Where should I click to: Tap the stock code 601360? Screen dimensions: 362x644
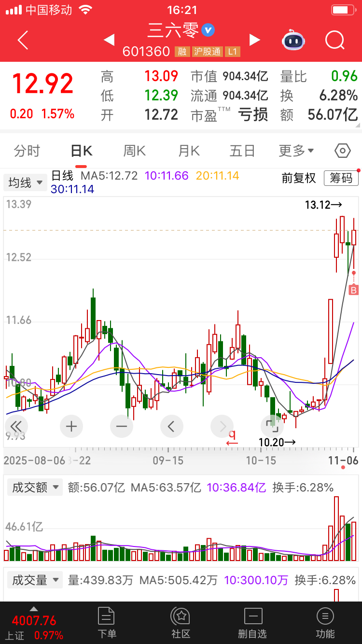click(x=146, y=51)
